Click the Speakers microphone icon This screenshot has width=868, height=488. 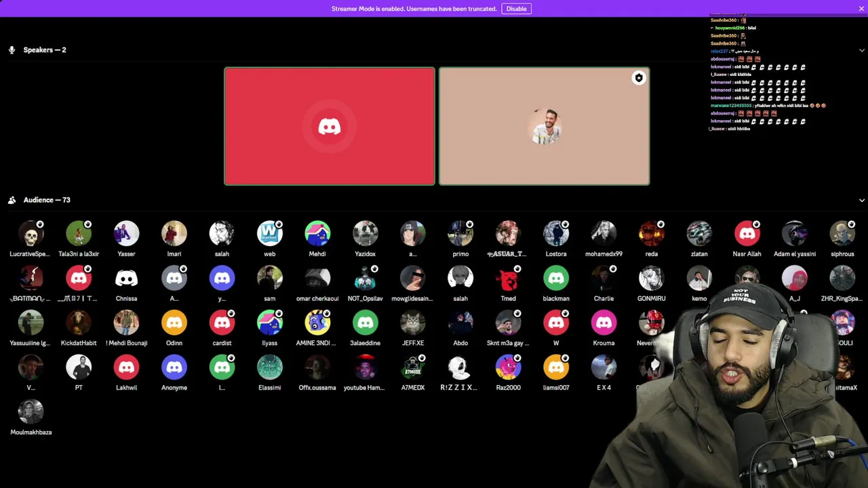coord(12,50)
